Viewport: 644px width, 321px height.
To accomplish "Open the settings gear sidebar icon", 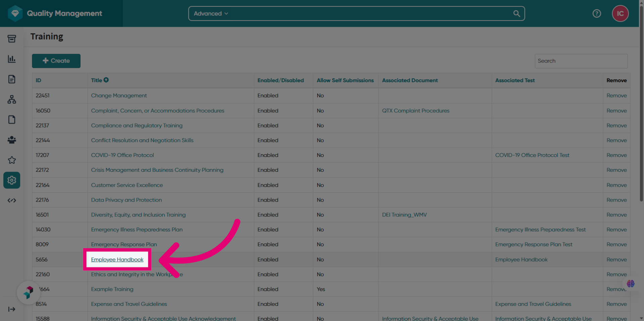I will (x=12, y=180).
